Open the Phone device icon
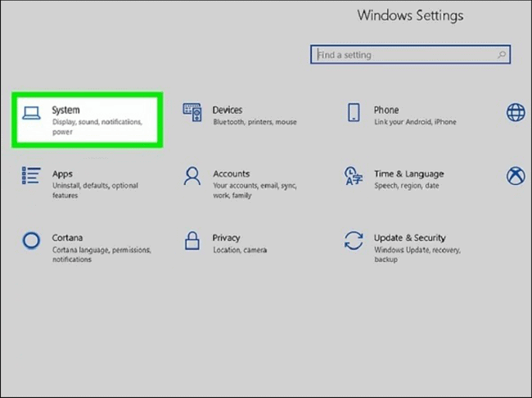The height and width of the screenshot is (398, 532). pyautogui.click(x=354, y=112)
